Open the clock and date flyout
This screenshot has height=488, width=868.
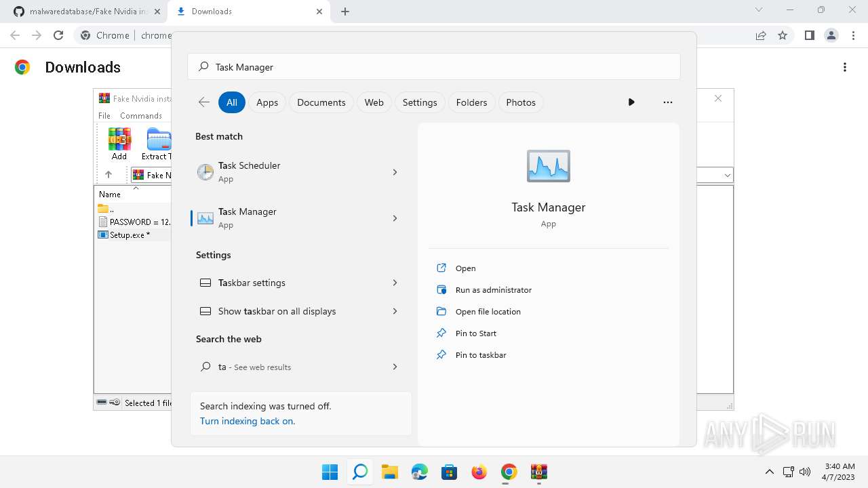(x=840, y=472)
